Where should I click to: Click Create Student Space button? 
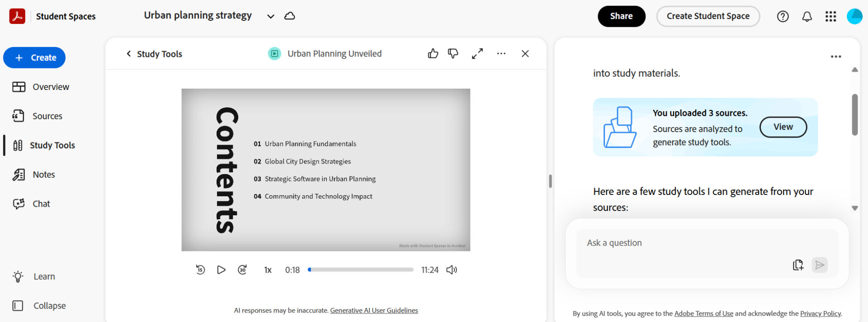[708, 16]
